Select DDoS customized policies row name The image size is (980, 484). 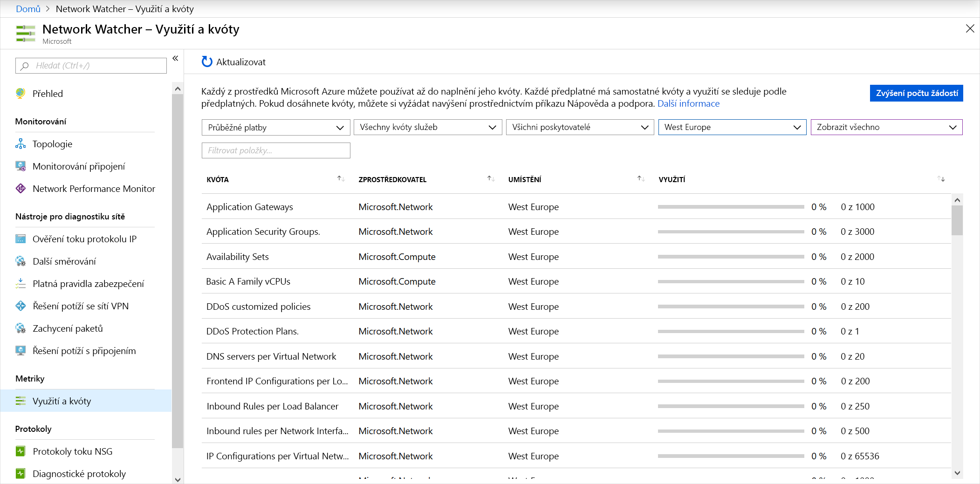point(259,307)
